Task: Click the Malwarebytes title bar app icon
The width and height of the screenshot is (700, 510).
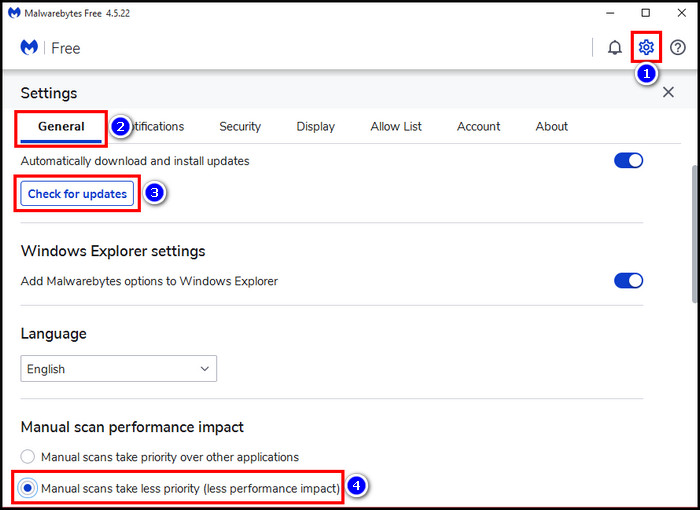Action: pyautogui.click(x=14, y=13)
